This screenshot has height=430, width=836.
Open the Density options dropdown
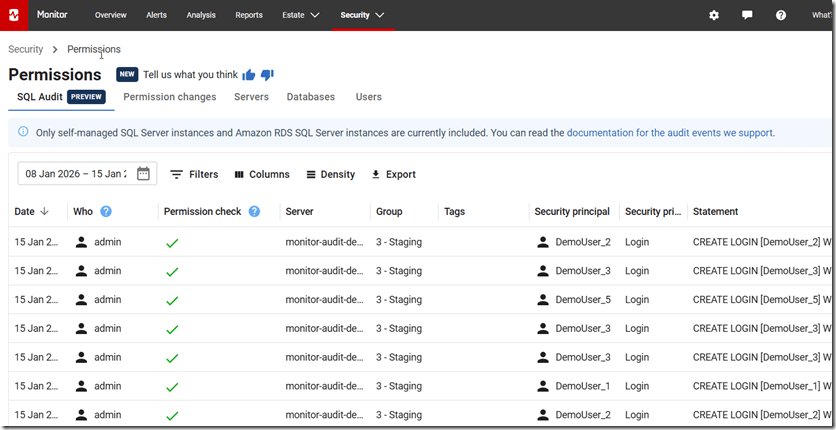(x=330, y=174)
